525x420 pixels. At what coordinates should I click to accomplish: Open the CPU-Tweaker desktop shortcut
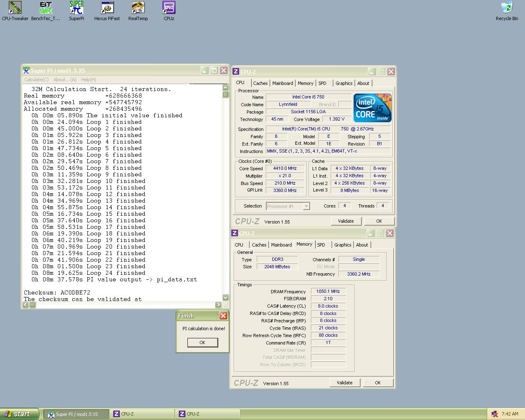coord(15,8)
